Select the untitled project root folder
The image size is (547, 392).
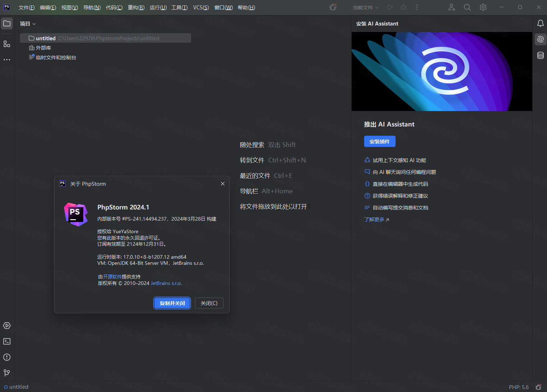[x=106, y=38]
